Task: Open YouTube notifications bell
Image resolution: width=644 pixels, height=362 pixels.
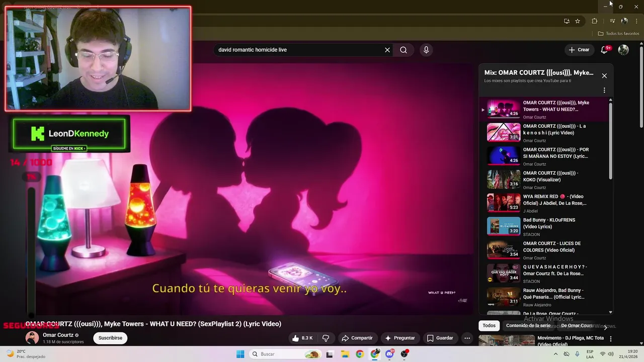Action: [x=605, y=49]
